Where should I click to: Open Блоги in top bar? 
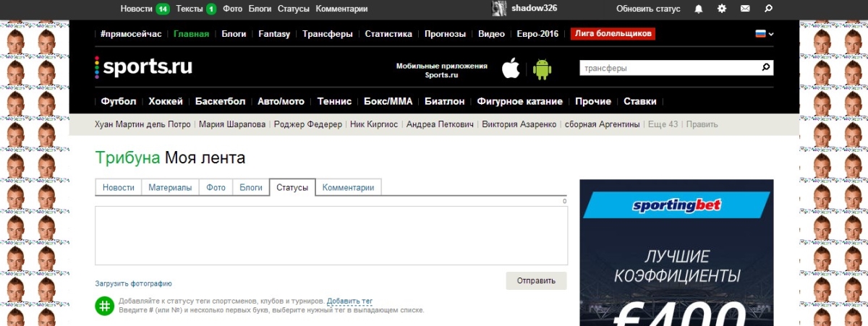pos(260,9)
